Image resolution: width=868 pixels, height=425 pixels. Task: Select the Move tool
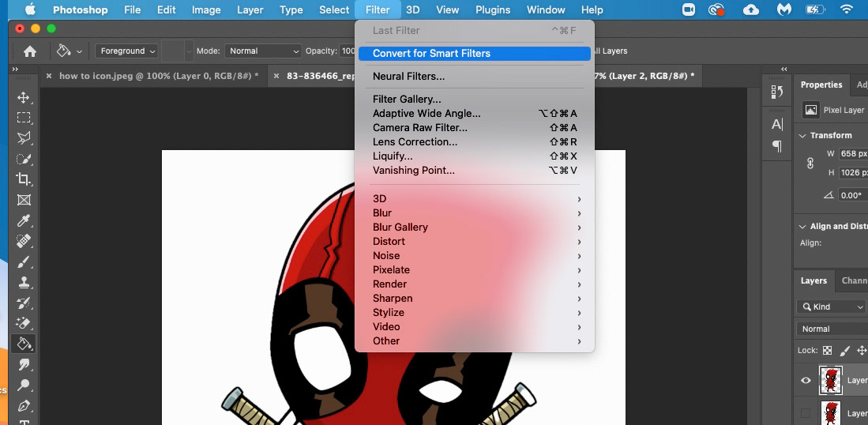click(23, 98)
